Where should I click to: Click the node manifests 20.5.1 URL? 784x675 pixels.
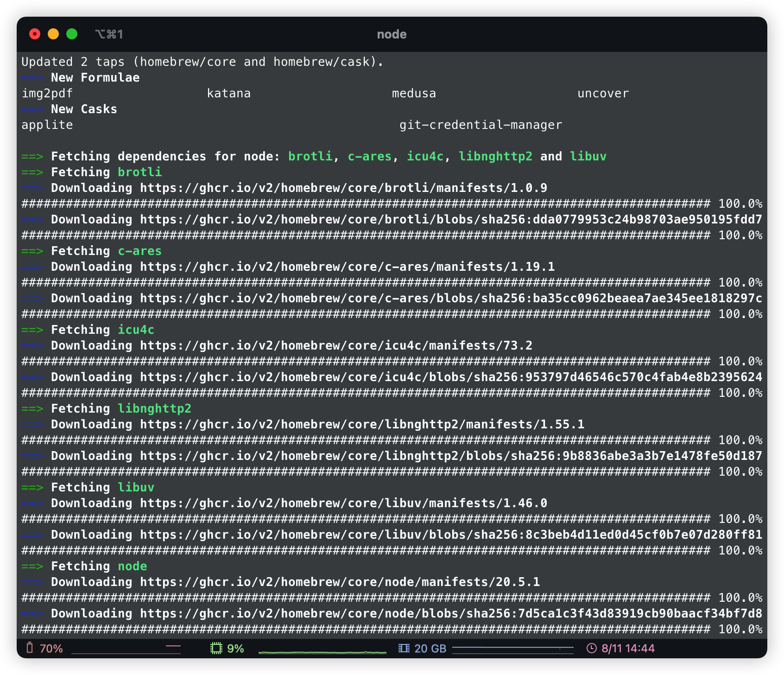click(x=340, y=582)
